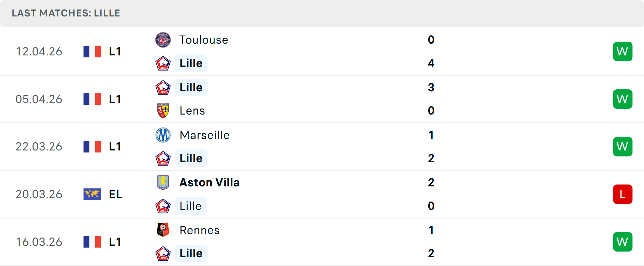Viewport: 644px width, 266px height.
Task: Click the 05.04.26 match date
Action: pos(39,99)
